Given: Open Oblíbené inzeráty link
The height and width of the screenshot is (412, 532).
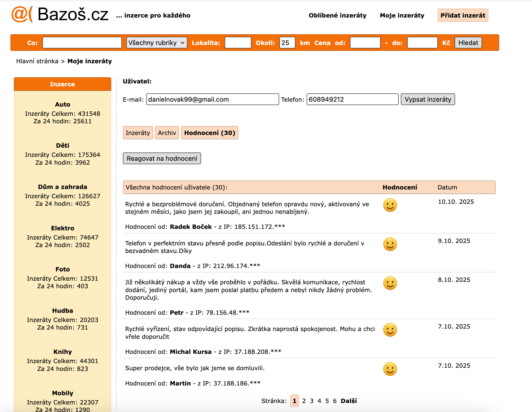Looking at the screenshot, I should (337, 15).
